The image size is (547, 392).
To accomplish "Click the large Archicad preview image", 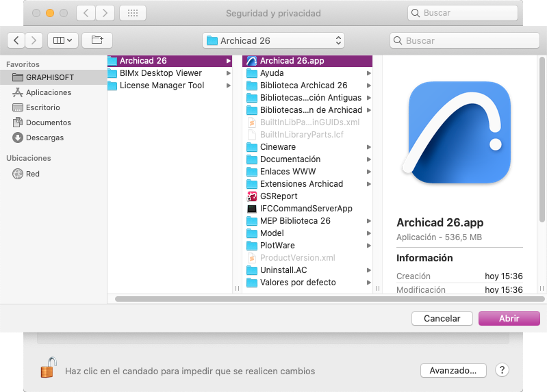I will (458, 132).
